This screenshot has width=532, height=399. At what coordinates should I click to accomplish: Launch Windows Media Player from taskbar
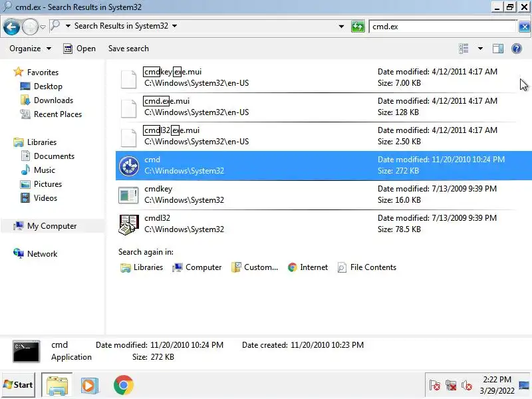click(x=90, y=386)
